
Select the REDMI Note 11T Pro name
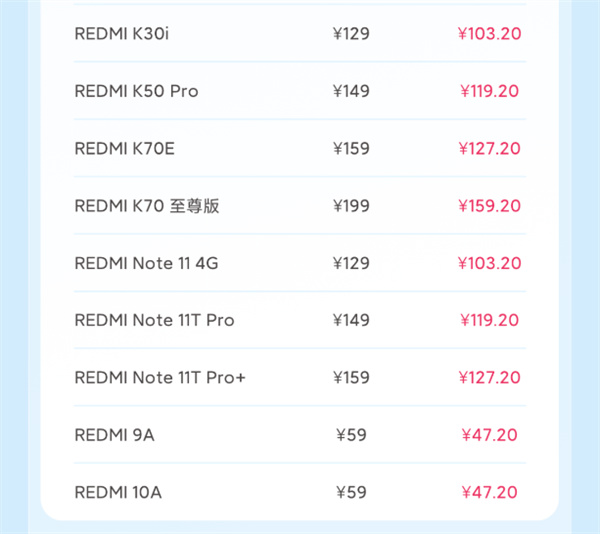154,321
